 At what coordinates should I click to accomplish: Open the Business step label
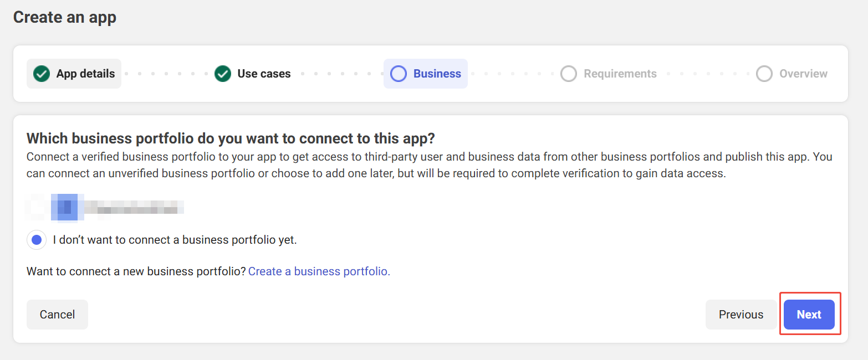(x=437, y=74)
